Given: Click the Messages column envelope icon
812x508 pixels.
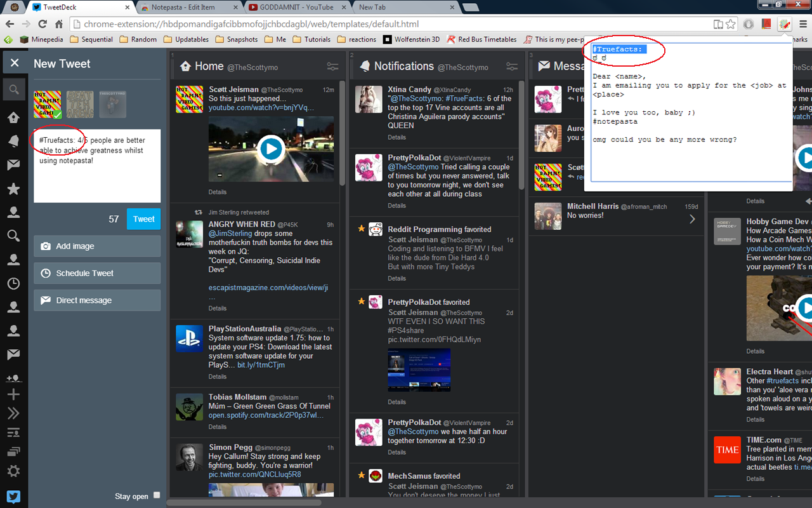Looking at the screenshot, I should [544, 66].
